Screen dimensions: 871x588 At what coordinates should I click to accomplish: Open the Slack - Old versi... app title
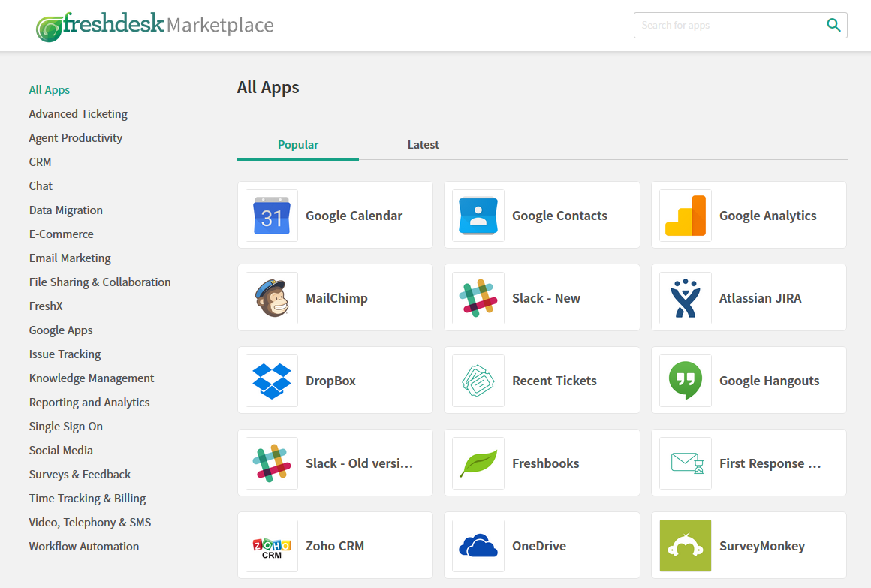click(x=360, y=463)
